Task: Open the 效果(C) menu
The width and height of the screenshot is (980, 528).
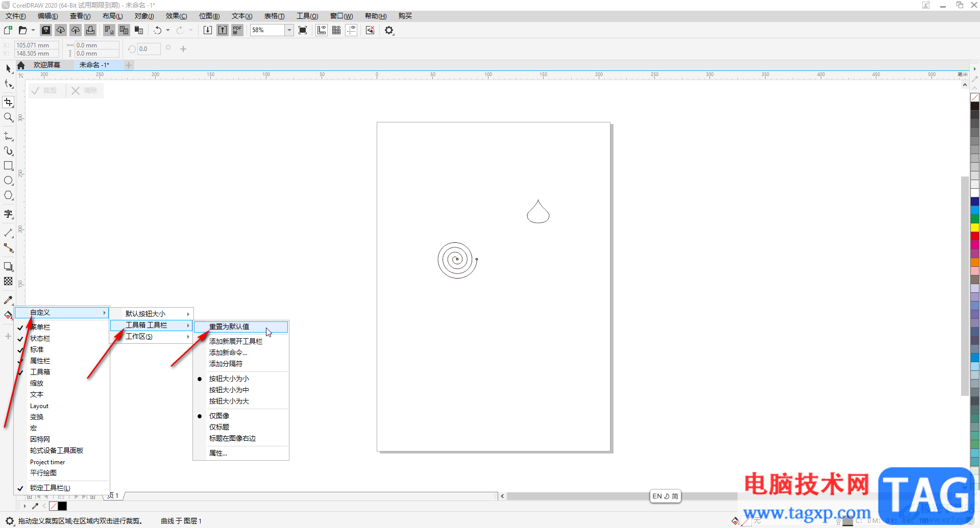Action: click(176, 16)
